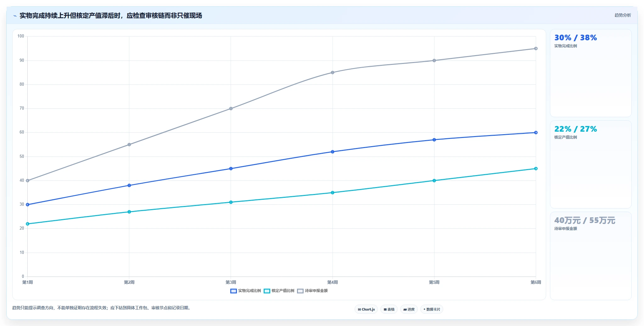The image size is (644, 326).
Task: Open the 表格 chip
Action: coord(389,309)
